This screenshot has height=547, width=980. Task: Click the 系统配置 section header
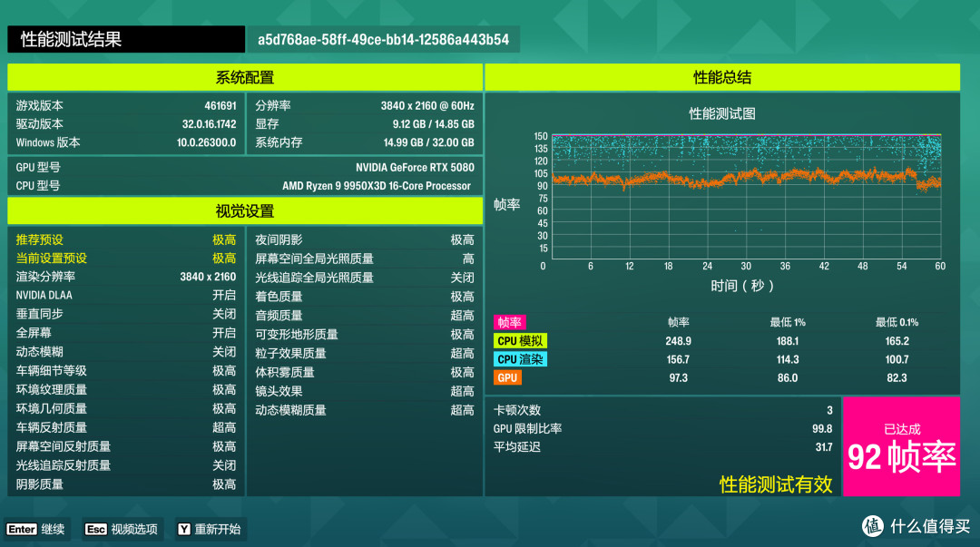pos(245,77)
